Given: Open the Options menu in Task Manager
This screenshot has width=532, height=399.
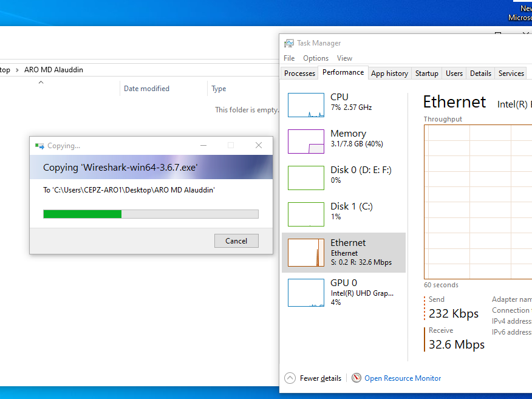Looking at the screenshot, I should (x=316, y=58).
